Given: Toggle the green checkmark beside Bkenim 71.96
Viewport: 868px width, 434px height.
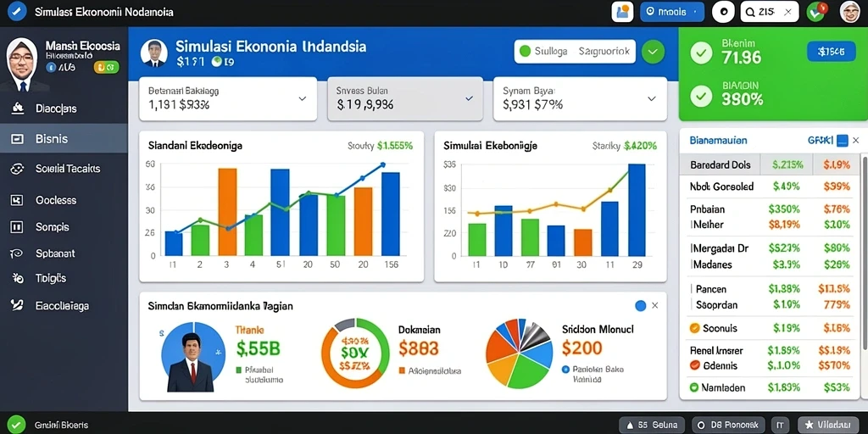Looking at the screenshot, I should 701,53.
